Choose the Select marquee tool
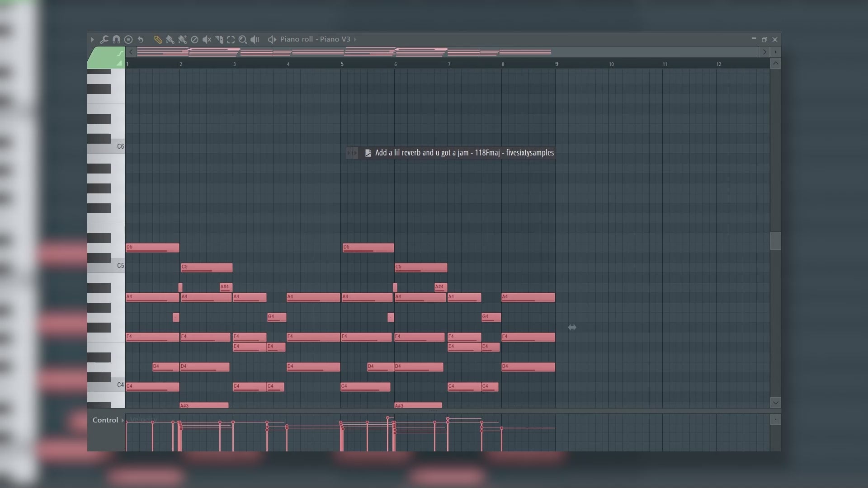The image size is (868, 488). click(231, 39)
